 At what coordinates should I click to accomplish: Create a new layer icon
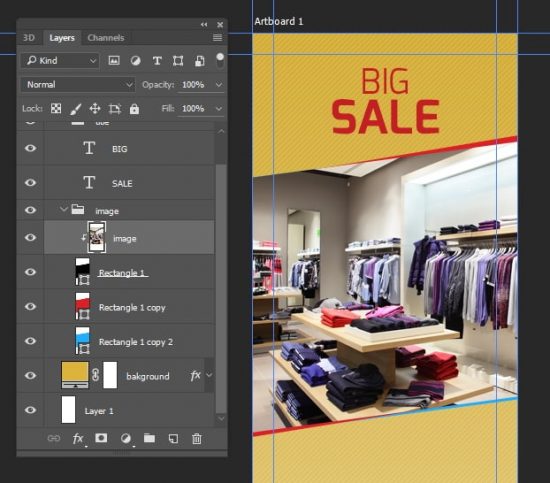click(x=173, y=438)
